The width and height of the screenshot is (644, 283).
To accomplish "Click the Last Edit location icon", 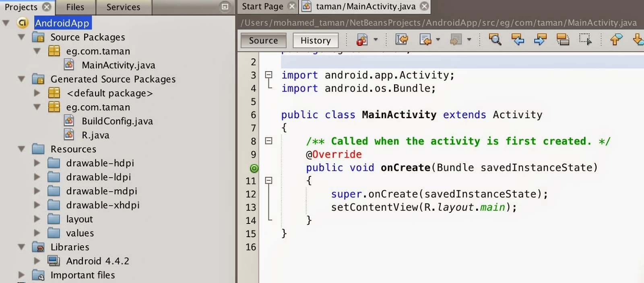I will (401, 39).
